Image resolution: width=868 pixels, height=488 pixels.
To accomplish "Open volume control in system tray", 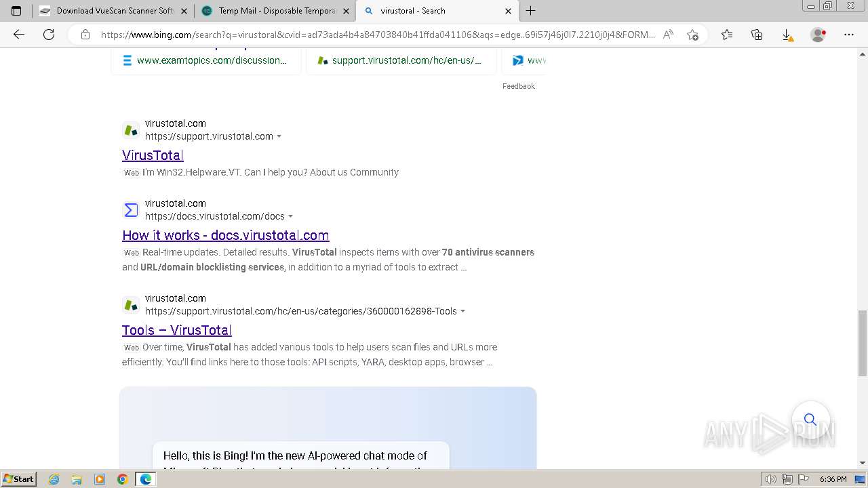I will click(x=771, y=479).
